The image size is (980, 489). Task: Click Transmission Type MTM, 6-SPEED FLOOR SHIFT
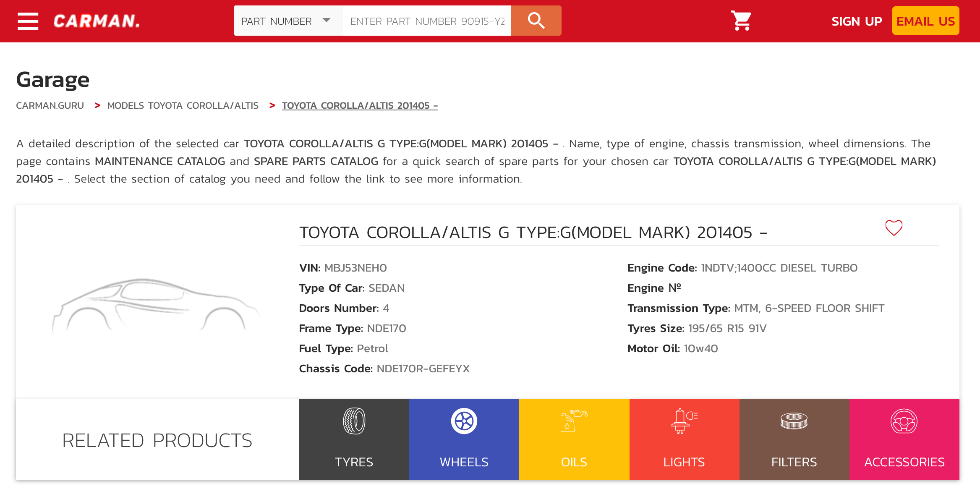(x=809, y=308)
